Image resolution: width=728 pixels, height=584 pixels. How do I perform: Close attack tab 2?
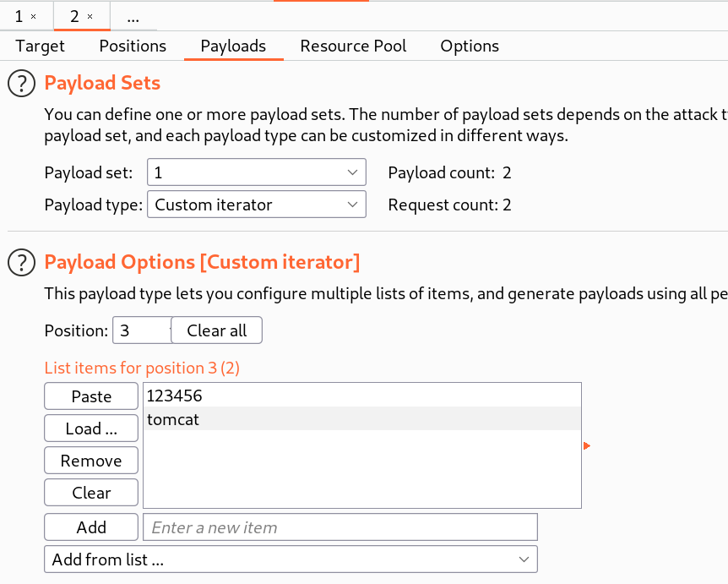(90, 17)
